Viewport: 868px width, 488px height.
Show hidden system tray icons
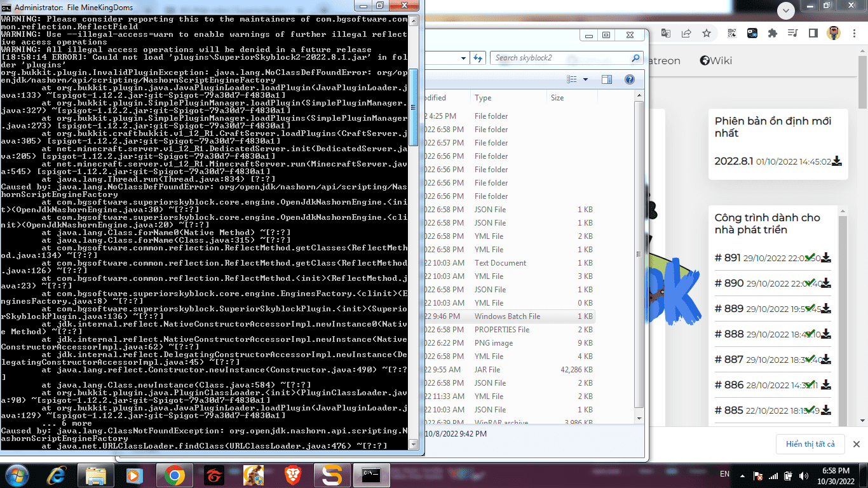(742, 475)
